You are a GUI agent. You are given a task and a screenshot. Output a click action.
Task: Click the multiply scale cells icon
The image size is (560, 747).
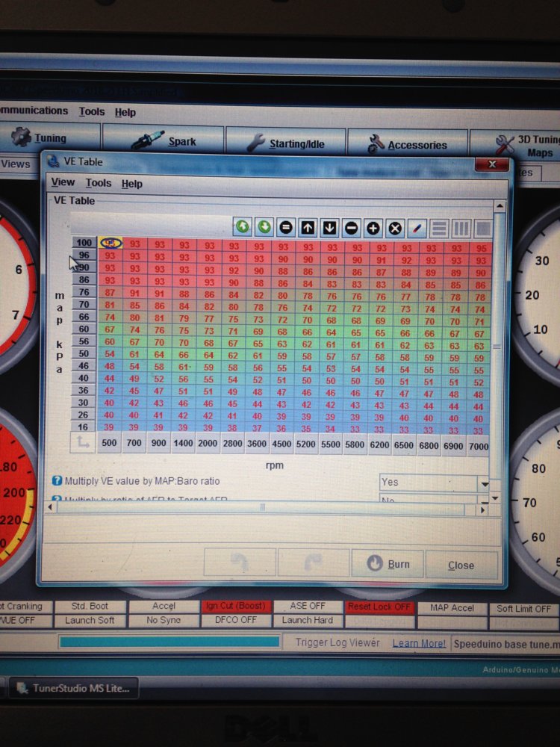click(x=395, y=229)
